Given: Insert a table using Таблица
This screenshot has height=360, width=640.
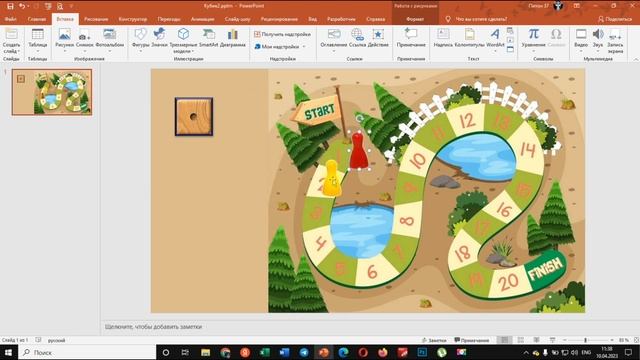Looking at the screenshot, I should click(38, 40).
